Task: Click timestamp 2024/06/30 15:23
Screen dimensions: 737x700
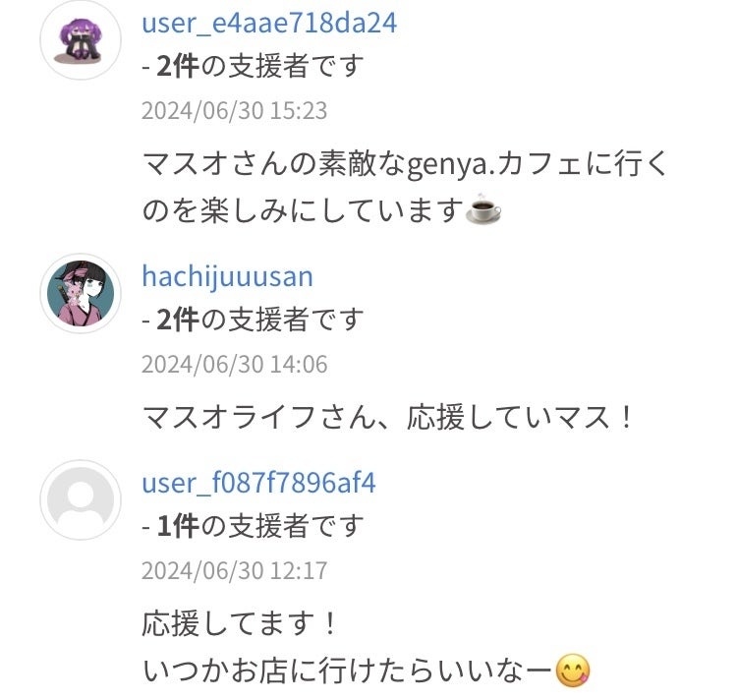Action: [234, 111]
